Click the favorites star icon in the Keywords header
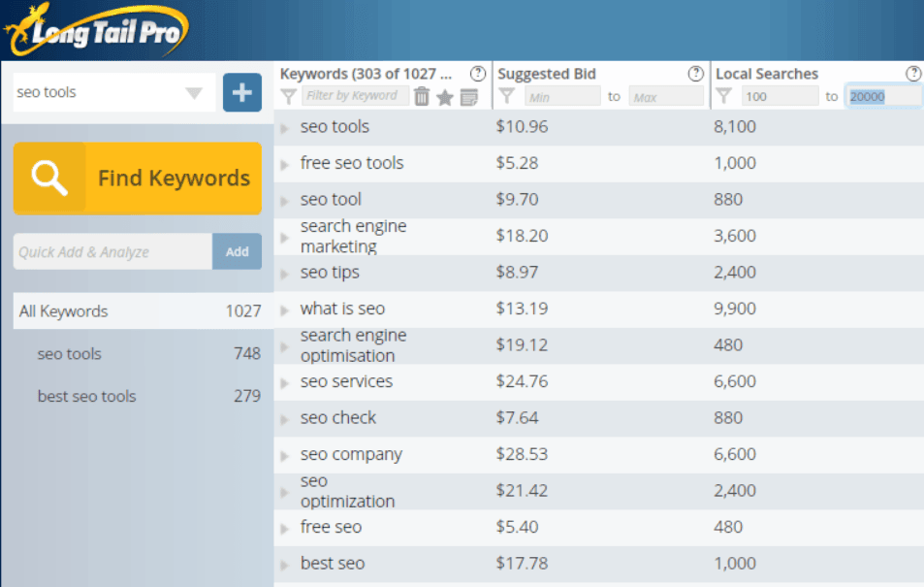The width and height of the screenshot is (924, 587). pyautogui.click(x=445, y=97)
